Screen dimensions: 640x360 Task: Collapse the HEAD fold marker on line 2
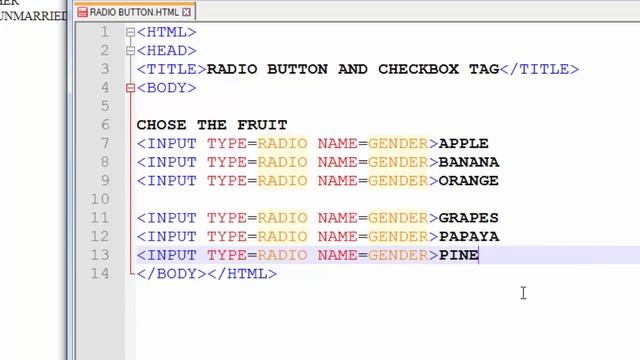coord(130,51)
